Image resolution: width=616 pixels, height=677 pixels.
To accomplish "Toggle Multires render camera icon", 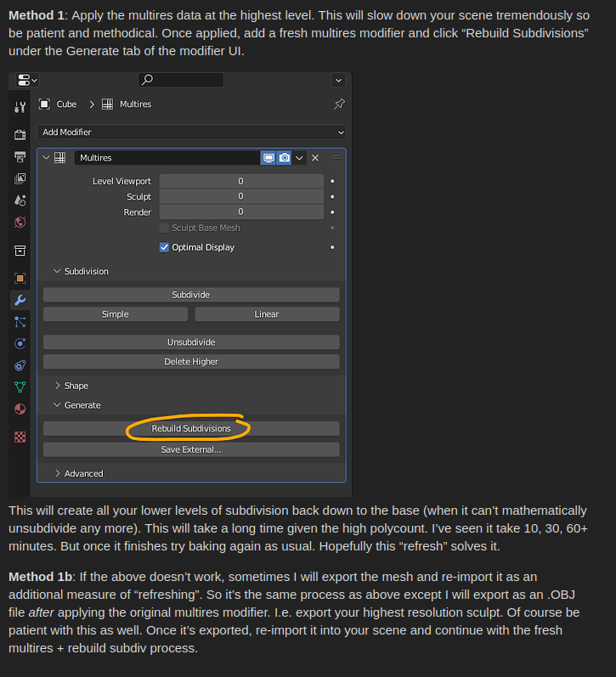I will (285, 158).
